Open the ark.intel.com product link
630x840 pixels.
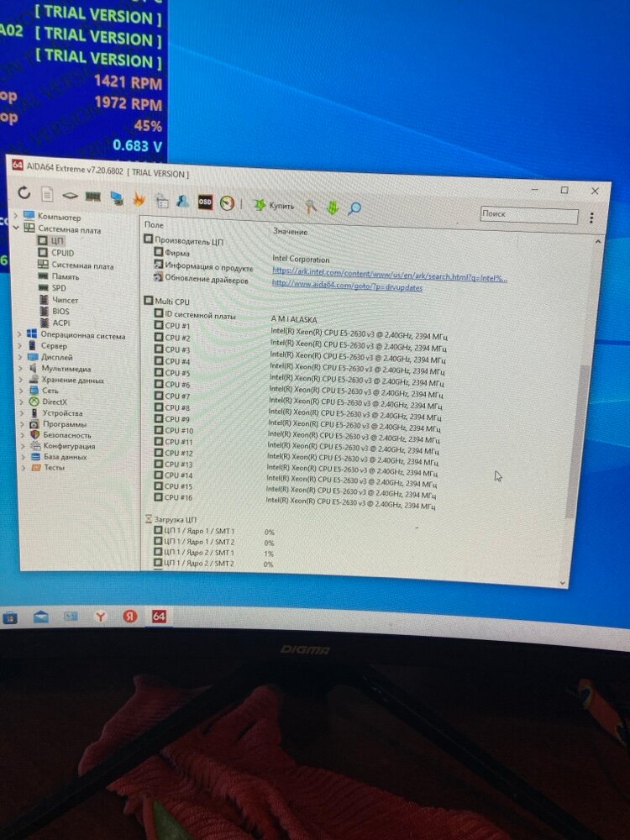click(x=390, y=275)
